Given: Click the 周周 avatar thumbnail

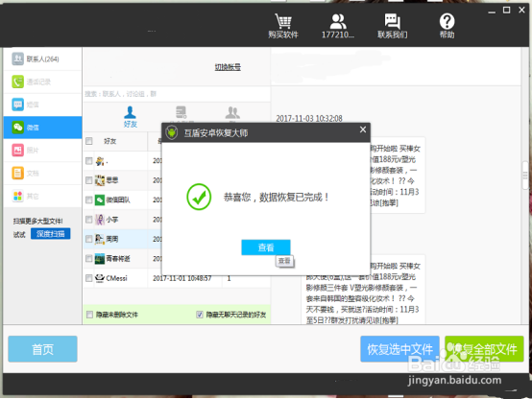Looking at the screenshot, I should pyautogui.click(x=100, y=239).
